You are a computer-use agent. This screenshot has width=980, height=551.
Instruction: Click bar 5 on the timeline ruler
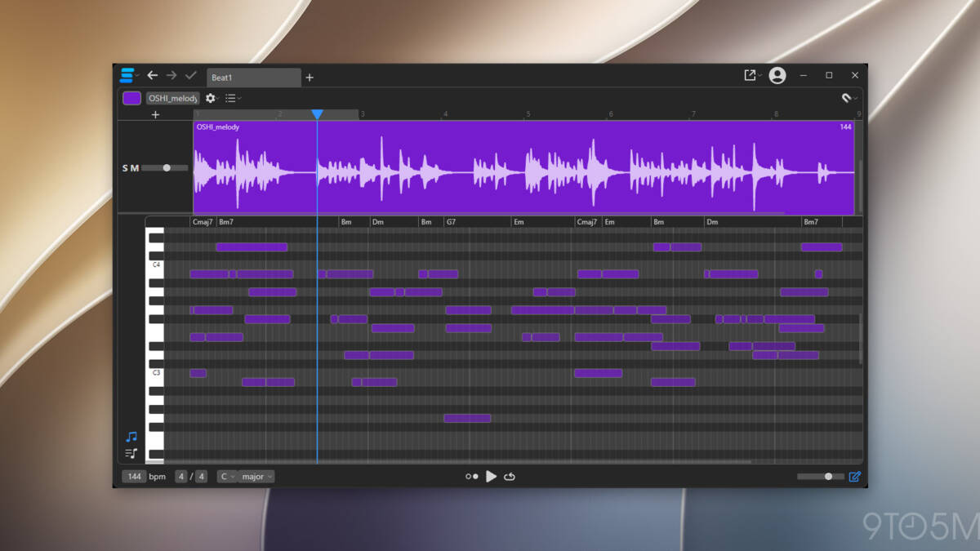tap(528, 114)
